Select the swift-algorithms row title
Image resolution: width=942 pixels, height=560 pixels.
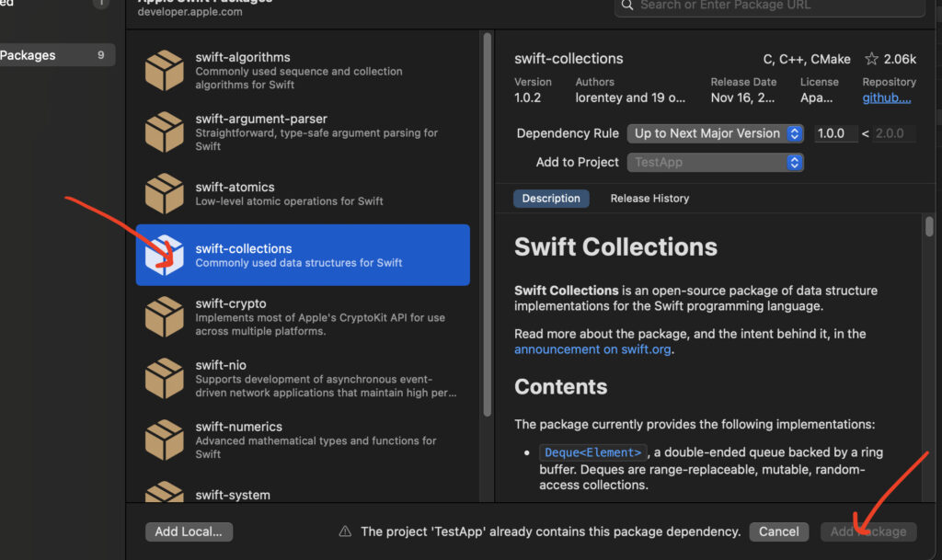pos(243,57)
